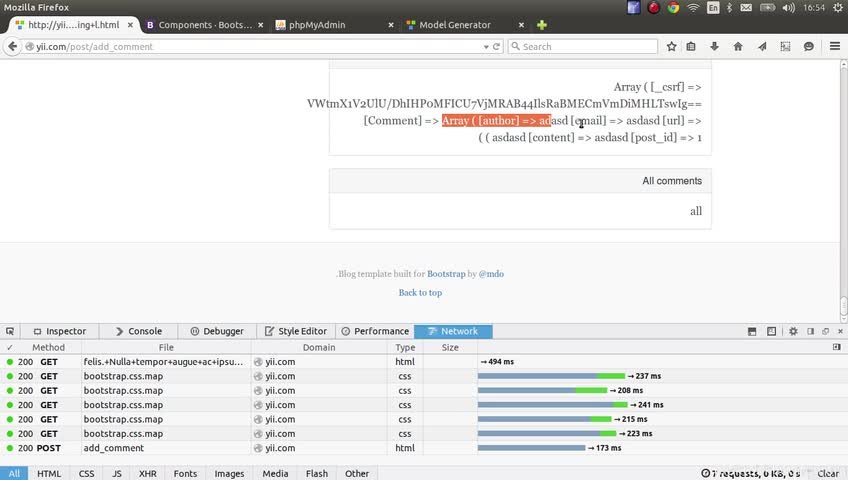This screenshot has height=480, width=848.
Task: Open the system power cog menu
Action: click(838, 8)
